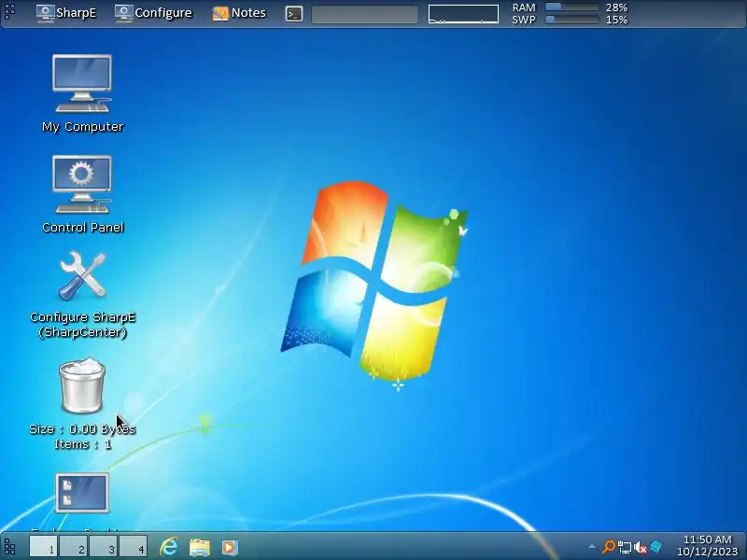Expand hidden tray icons arrow
The height and width of the screenshot is (560, 747).
592,547
